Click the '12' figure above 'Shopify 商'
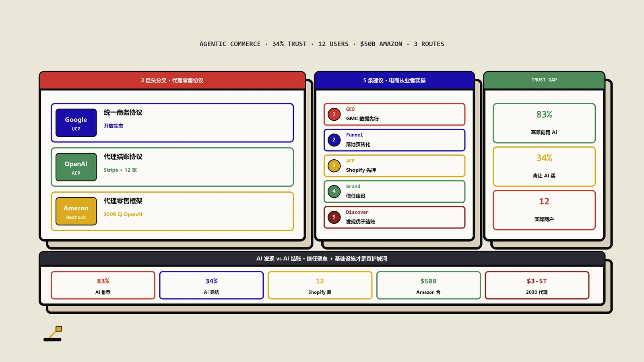Image resolution: width=644 pixels, height=362 pixels. click(x=320, y=281)
